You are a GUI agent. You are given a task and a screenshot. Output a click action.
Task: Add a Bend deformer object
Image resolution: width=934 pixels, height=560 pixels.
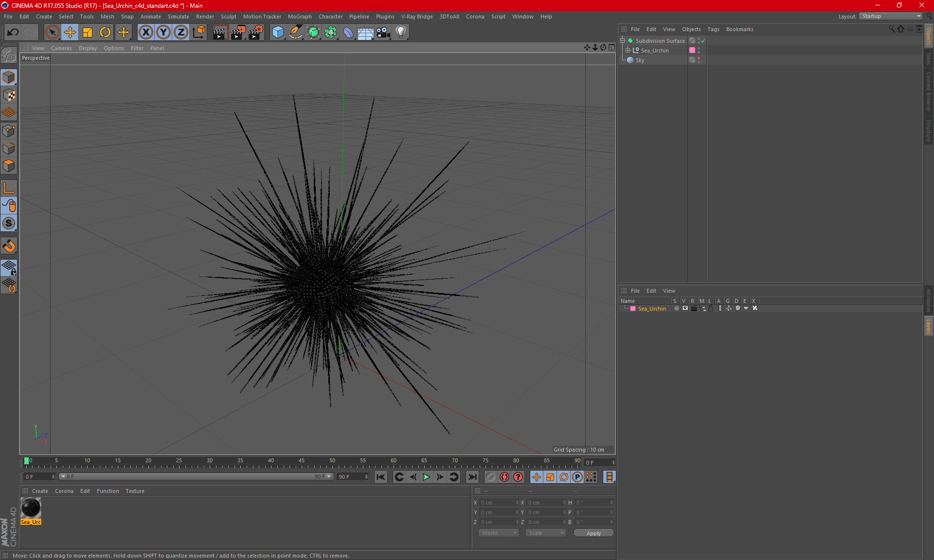click(x=348, y=32)
